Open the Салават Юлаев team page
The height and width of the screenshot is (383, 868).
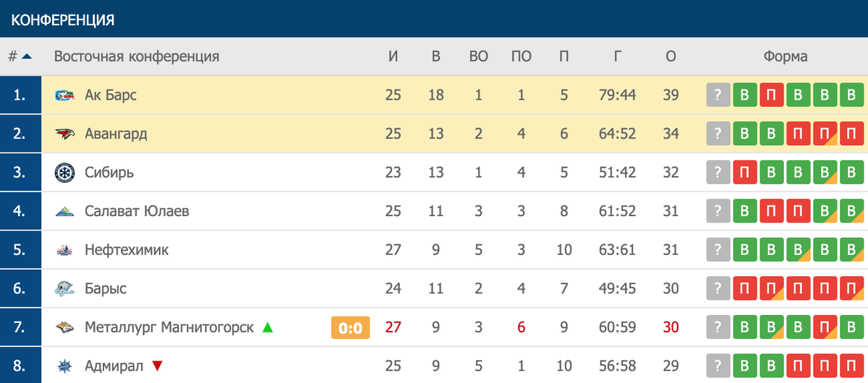(137, 211)
